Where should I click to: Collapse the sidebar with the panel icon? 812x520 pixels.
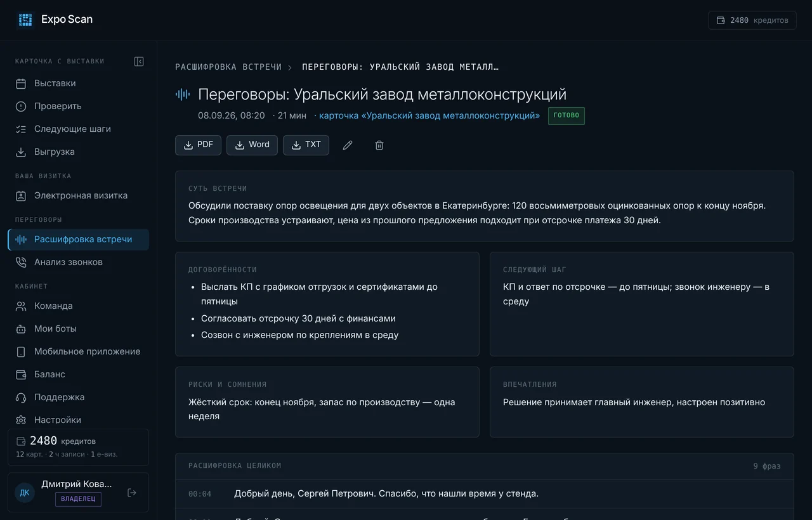(x=139, y=62)
